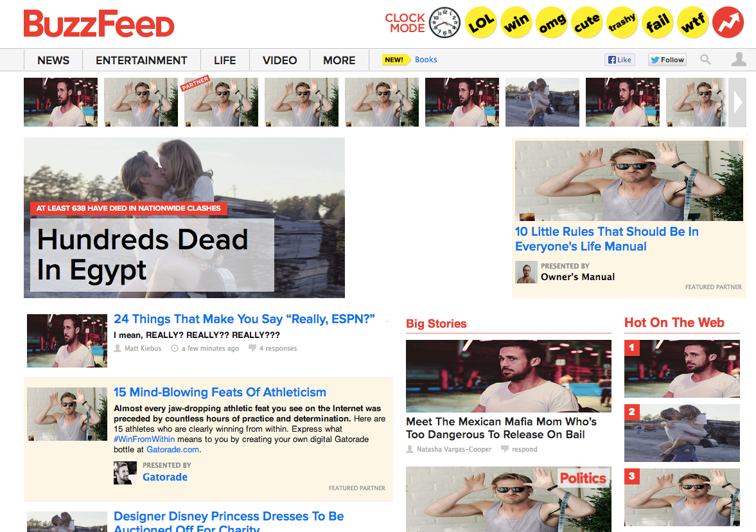Click the search magnifier icon
This screenshot has height=532, width=756.
(x=705, y=59)
